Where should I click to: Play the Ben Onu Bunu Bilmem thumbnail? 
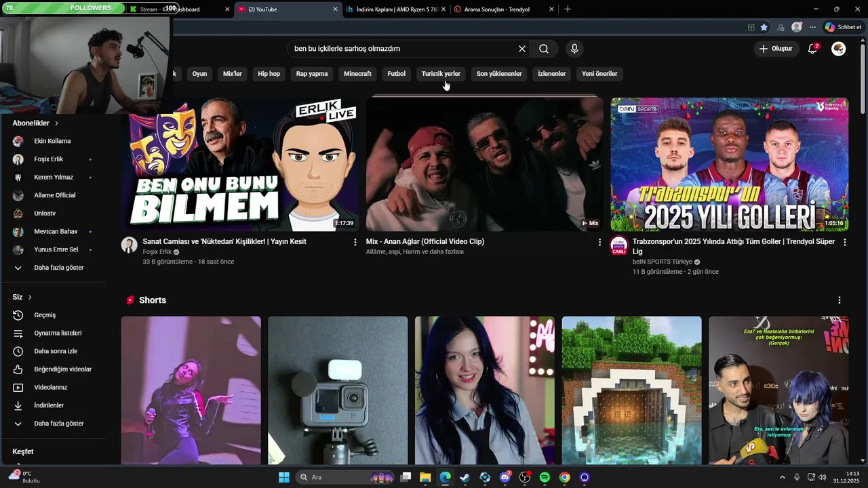point(240,164)
